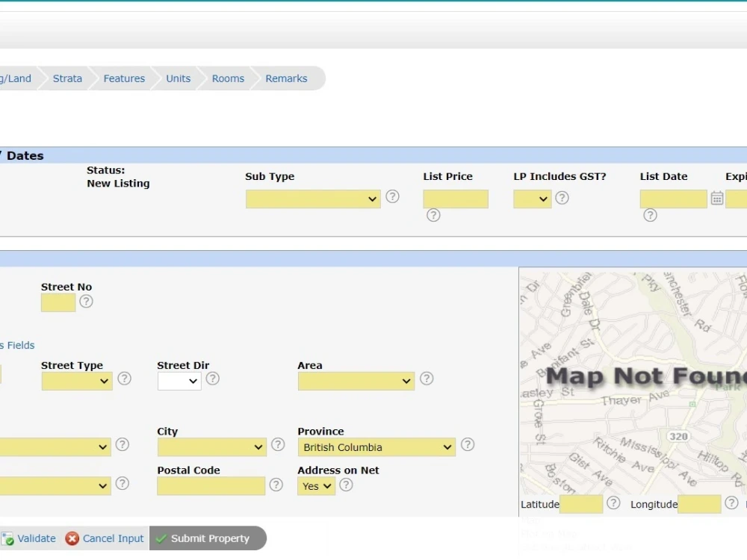Open help for LP Includes GST
This screenshot has width=747, height=560.
[562, 198]
